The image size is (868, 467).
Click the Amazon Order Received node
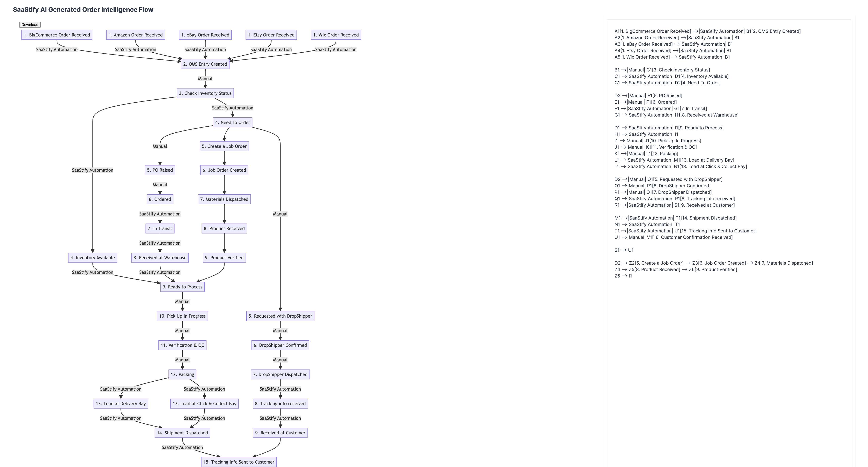pos(135,35)
